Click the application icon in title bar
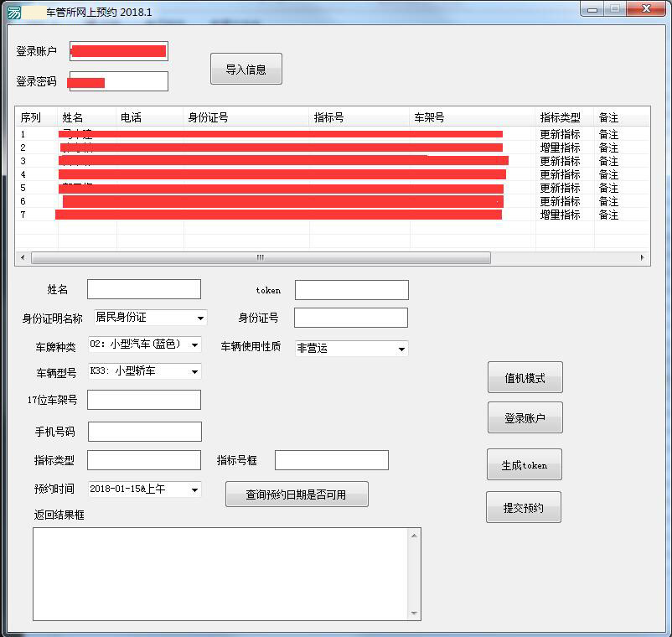The height and width of the screenshot is (637, 672). (14, 13)
